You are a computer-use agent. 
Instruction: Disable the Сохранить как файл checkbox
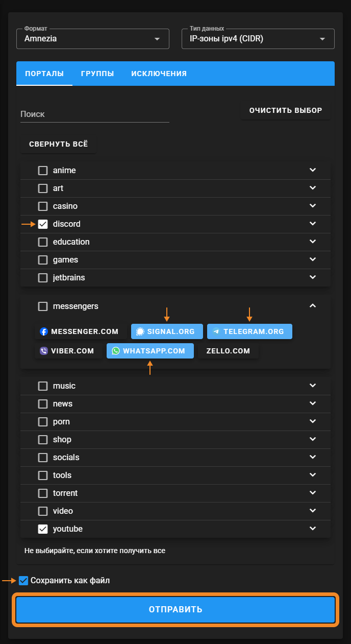tap(23, 581)
